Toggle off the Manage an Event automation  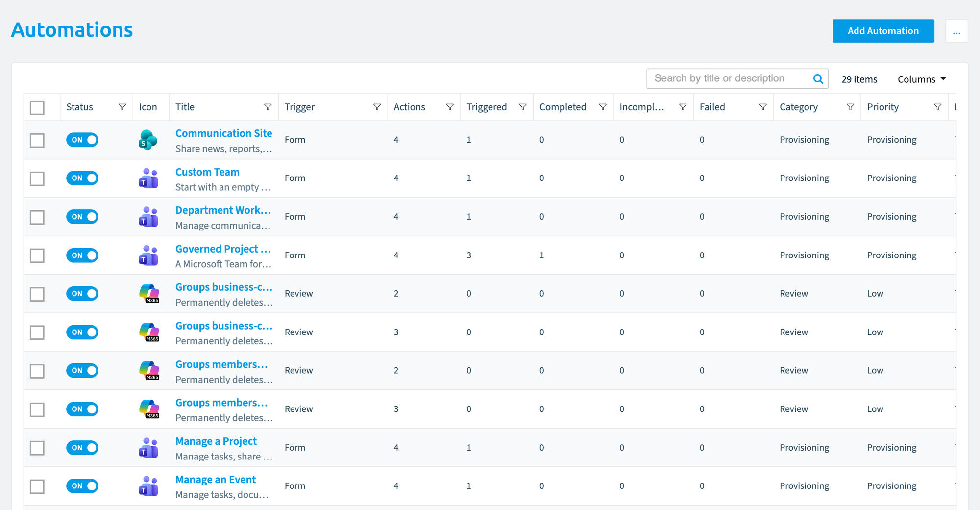click(82, 486)
